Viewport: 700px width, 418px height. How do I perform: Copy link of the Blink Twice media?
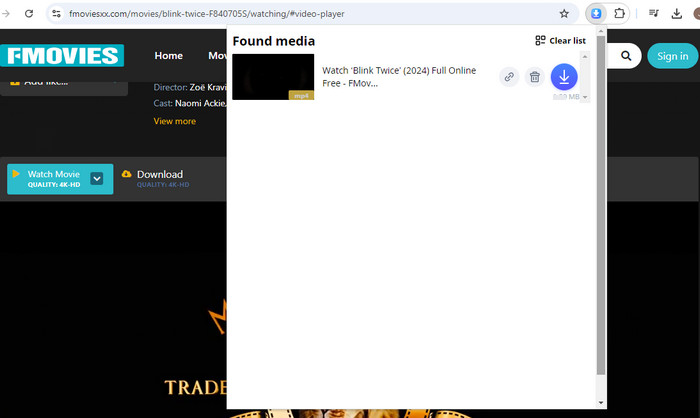click(x=509, y=77)
